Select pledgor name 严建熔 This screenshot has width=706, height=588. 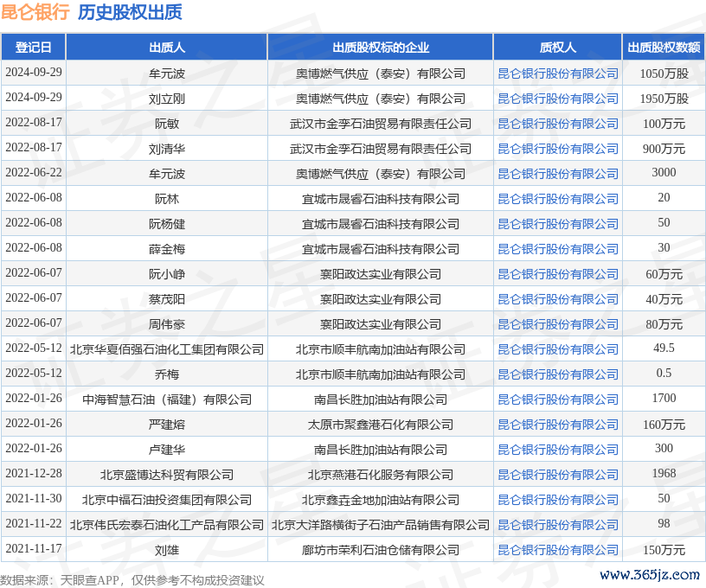(167, 425)
